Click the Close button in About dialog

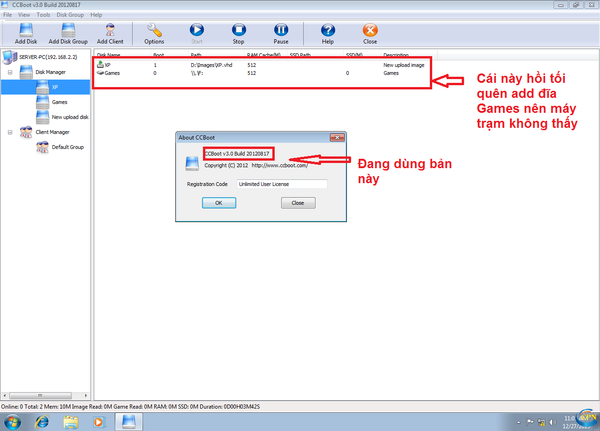(298, 203)
